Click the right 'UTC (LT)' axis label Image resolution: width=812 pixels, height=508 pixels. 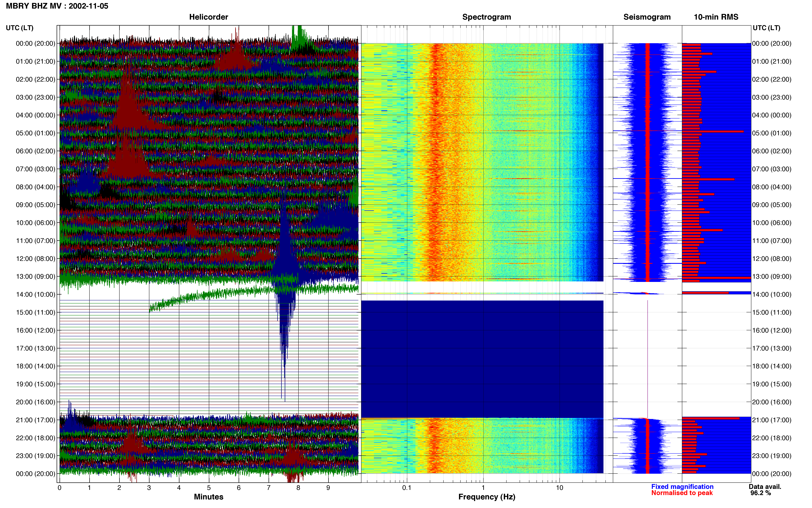(766, 28)
